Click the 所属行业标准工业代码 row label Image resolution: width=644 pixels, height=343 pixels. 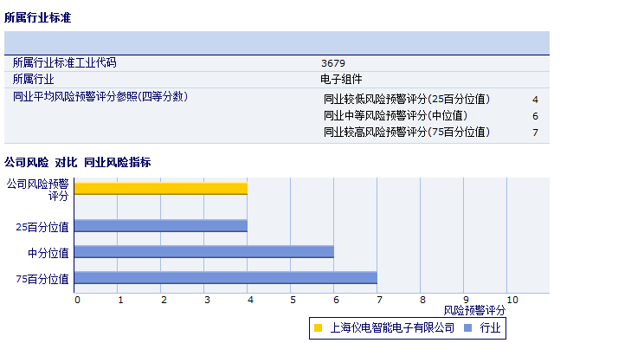pos(64,62)
